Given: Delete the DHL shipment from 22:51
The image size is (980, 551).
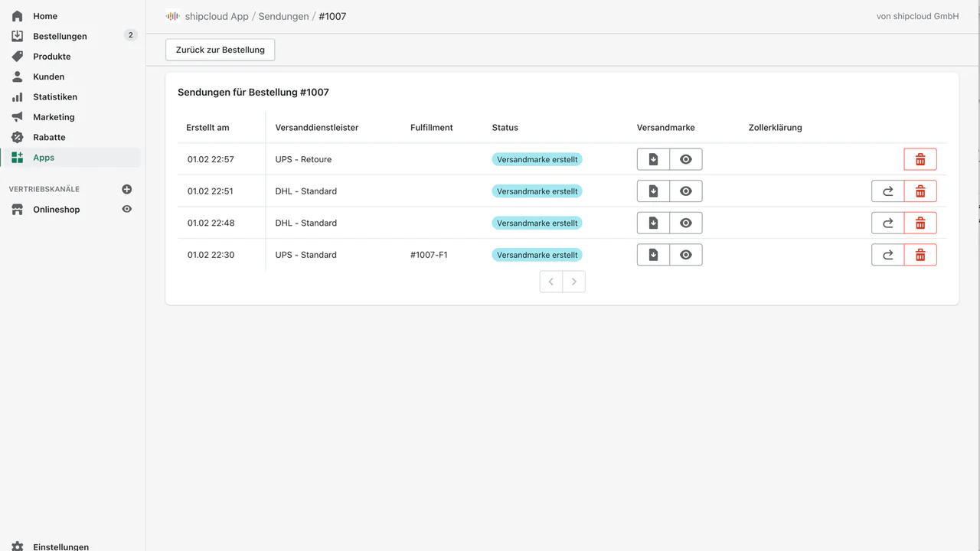Looking at the screenshot, I should [x=920, y=191].
